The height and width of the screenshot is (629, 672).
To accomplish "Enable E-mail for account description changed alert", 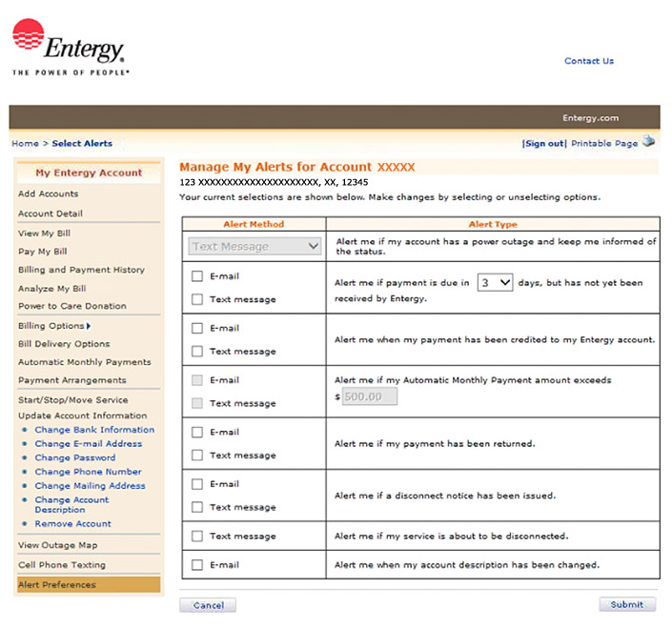I will (197, 565).
